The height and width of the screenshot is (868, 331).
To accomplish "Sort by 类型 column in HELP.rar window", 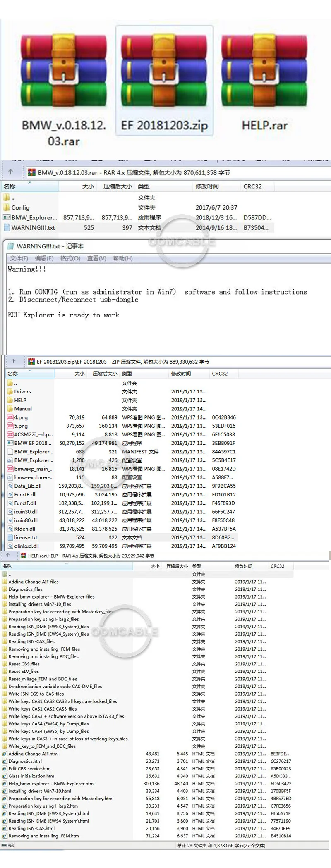I will pos(211,566).
